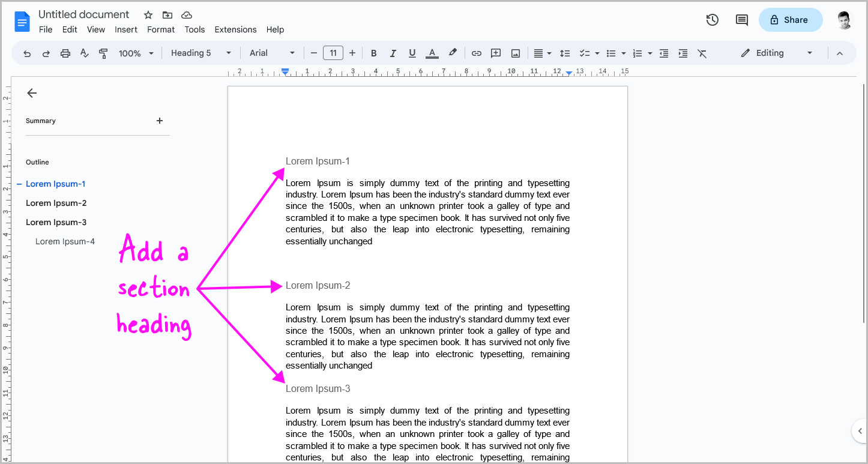Viewport: 868px width, 464px height.
Task: Insert a link
Action: pos(476,53)
